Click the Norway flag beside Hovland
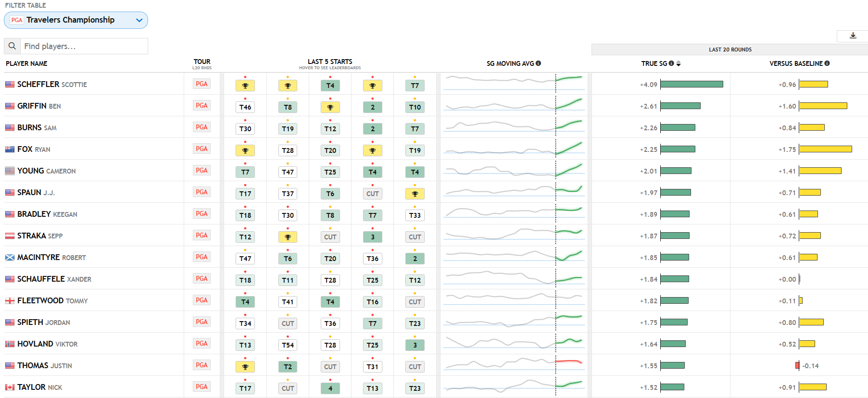Viewport: 868px width, 398px height. 10,344
